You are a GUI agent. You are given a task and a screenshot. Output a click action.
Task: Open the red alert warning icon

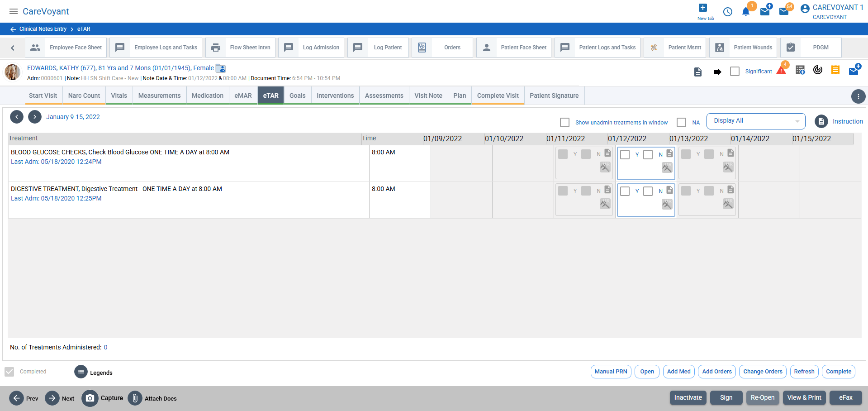[x=781, y=70]
